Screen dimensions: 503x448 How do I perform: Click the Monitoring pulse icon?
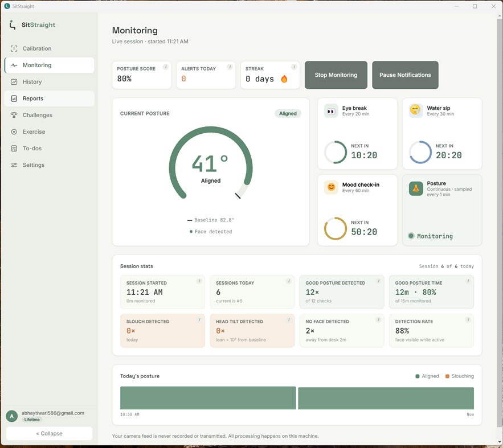(14, 65)
